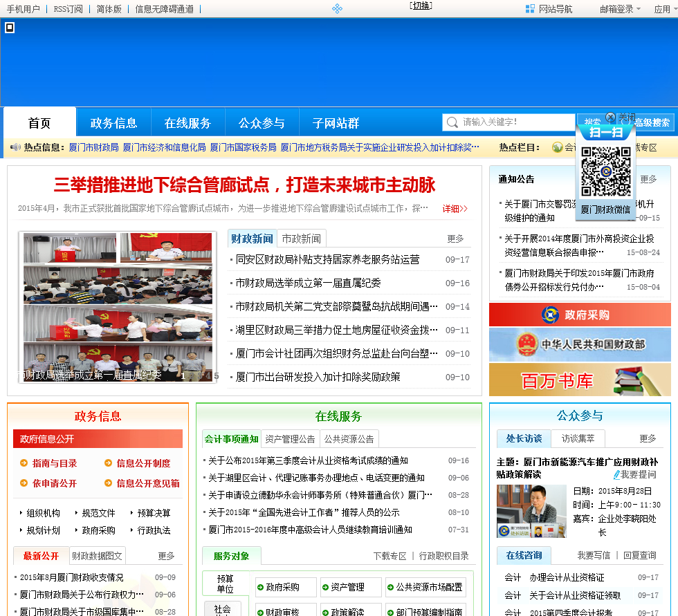Open the 组织机构 link
The height and width of the screenshot is (616, 678).
43,513
